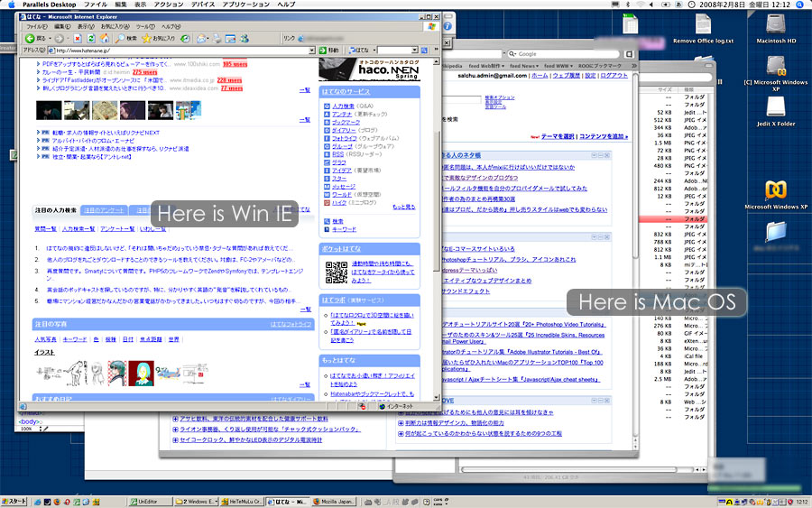Viewport: 812px width, 508px height.
Task: Click ログアウト link in Mac browser
Action: tap(614, 76)
